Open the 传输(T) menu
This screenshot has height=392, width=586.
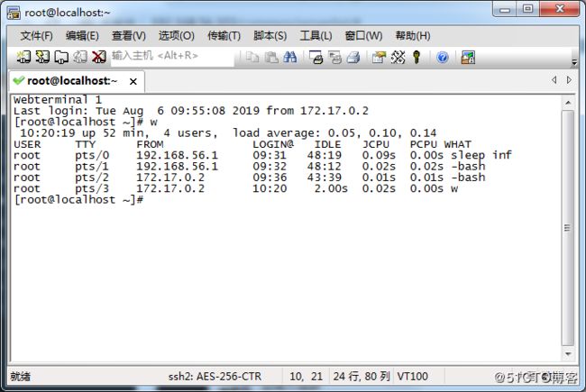pyautogui.click(x=224, y=36)
